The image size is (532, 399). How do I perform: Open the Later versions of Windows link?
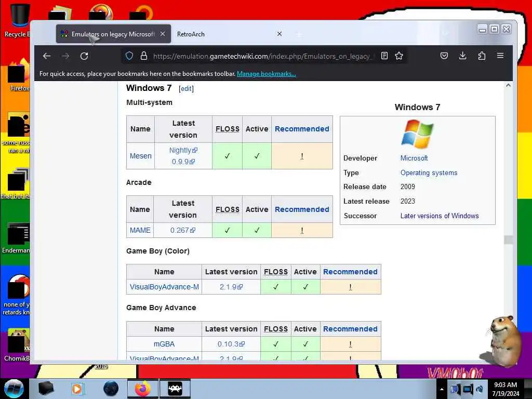click(440, 216)
